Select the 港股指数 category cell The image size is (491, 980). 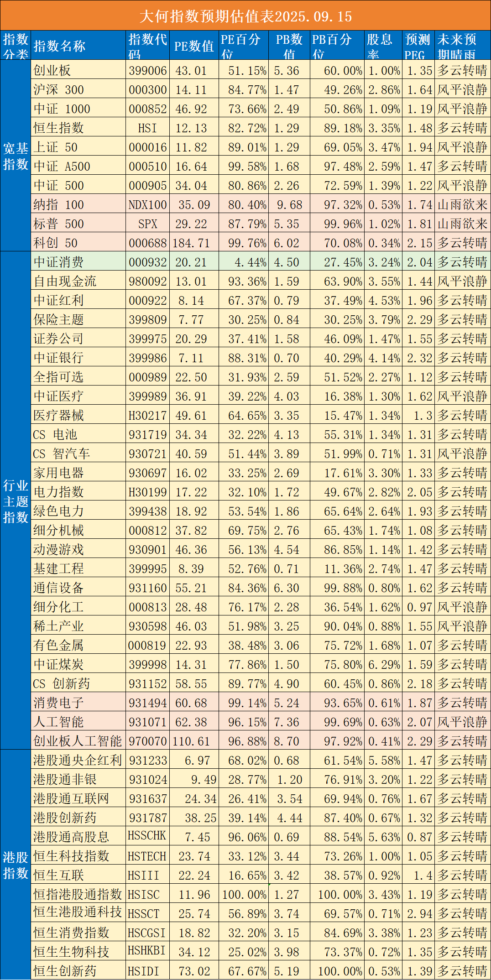(x=16, y=865)
